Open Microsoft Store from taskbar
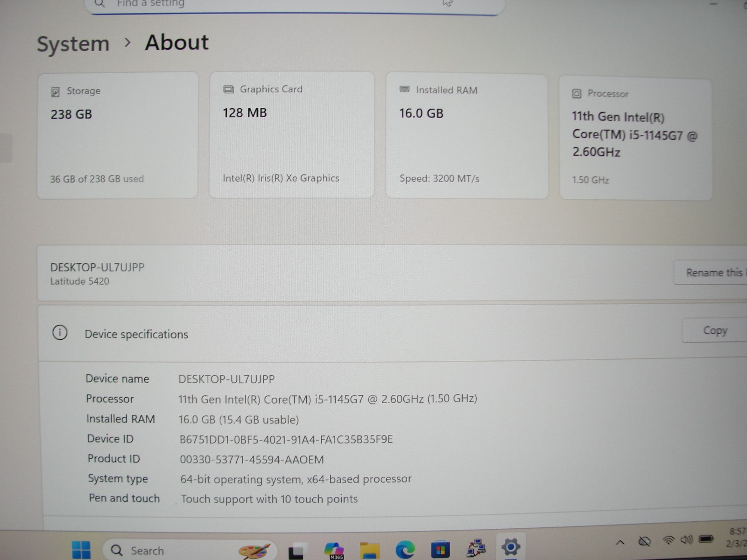 pos(440,549)
